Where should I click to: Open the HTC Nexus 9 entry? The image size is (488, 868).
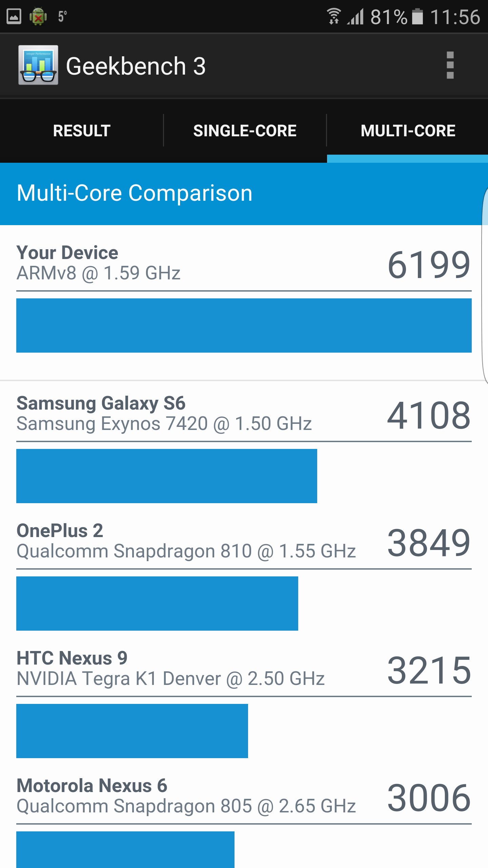coord(244,669)
